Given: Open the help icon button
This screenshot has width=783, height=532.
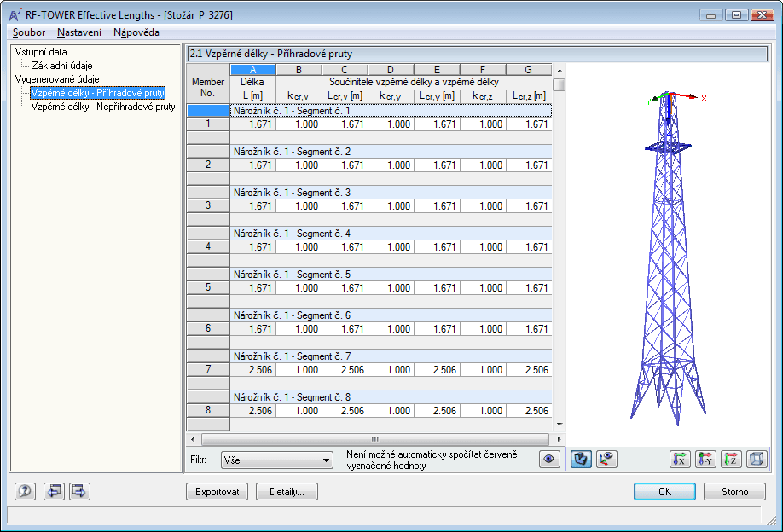Looking at the screenshot, I should click(25, 492).
